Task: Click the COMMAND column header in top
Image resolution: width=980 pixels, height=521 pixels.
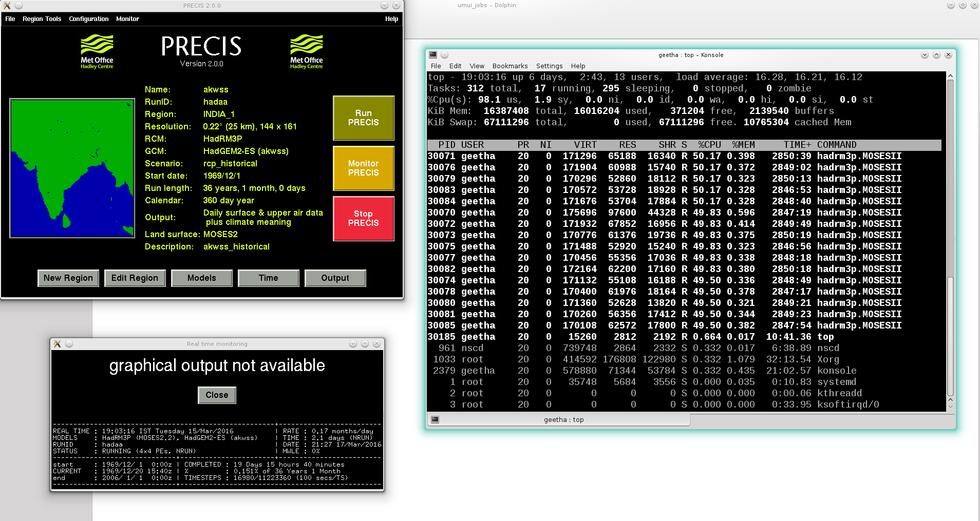Action: click(837, 145)
